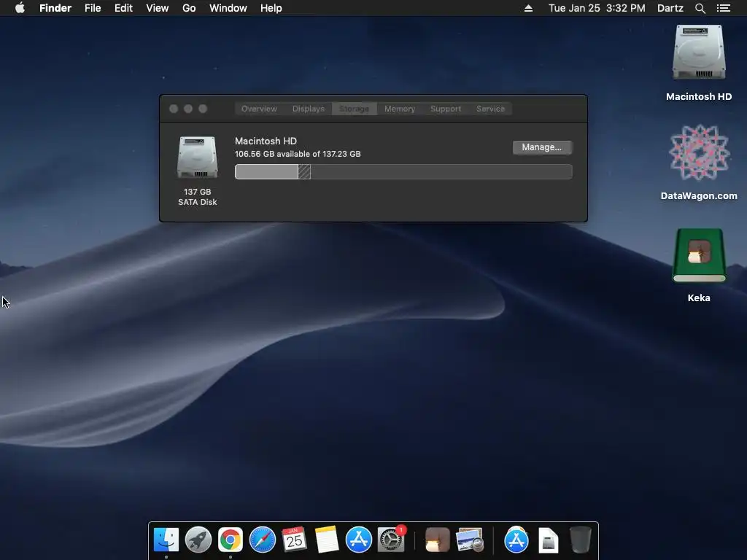747x560 pixels.
Task: Open Spotlight search magnifier icon
Action: pyautogui.click(x=700, y=8)
